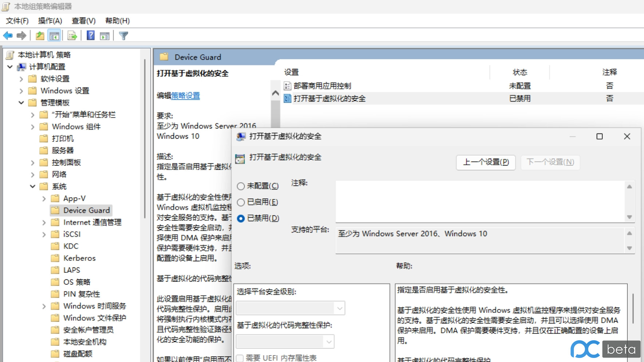Image resolution: width=644 pixels, height=362 pixels.
Task: Toggle the Show/Hide console tree icon
Action: tap(54, 36)
